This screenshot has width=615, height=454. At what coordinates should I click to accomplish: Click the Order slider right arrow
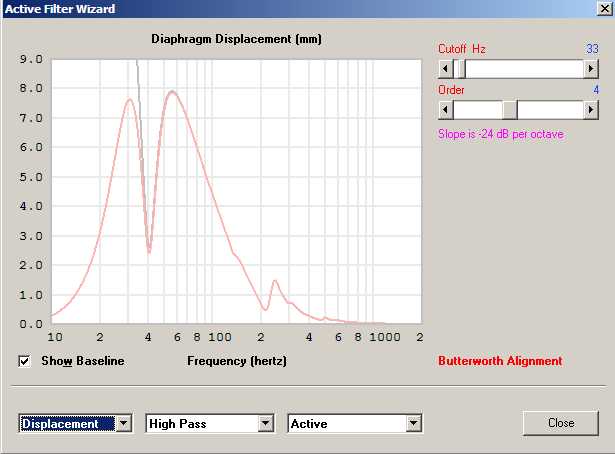[591, 110]
